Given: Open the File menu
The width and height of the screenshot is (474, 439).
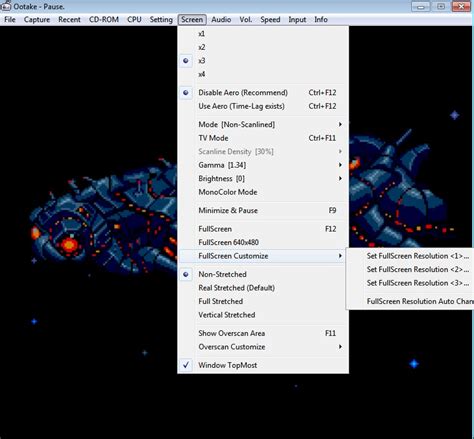Looking at the screenshot, I should click(10, 20).
